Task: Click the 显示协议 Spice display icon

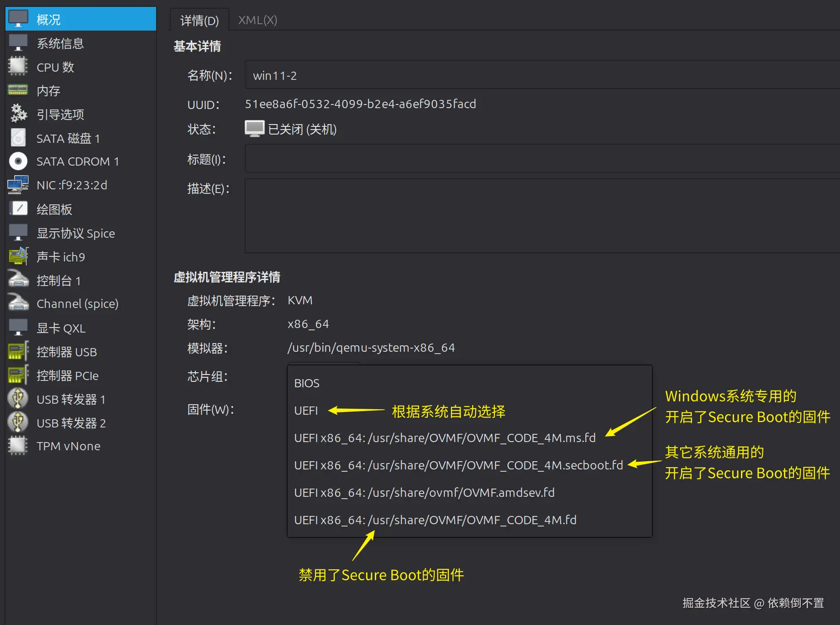Action: 18,233
